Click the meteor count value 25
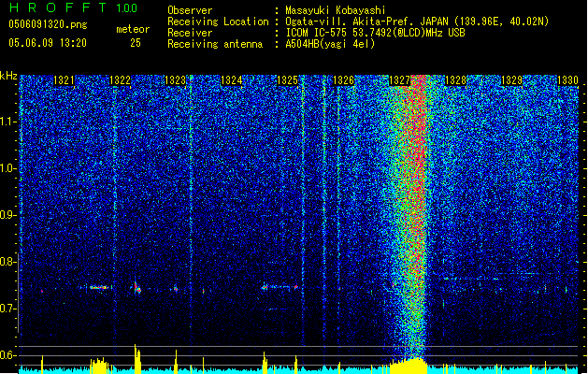 [136, 43]
